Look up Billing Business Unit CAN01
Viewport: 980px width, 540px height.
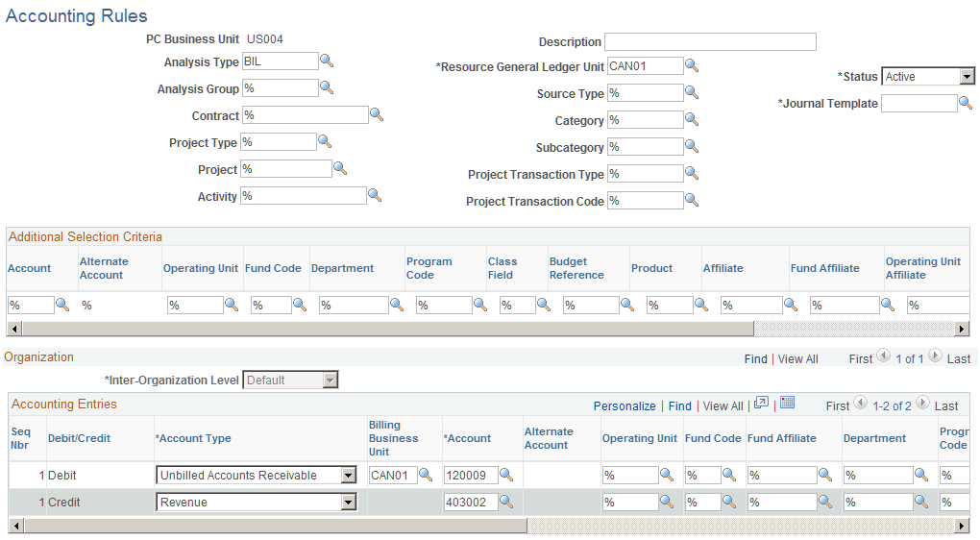426,475
